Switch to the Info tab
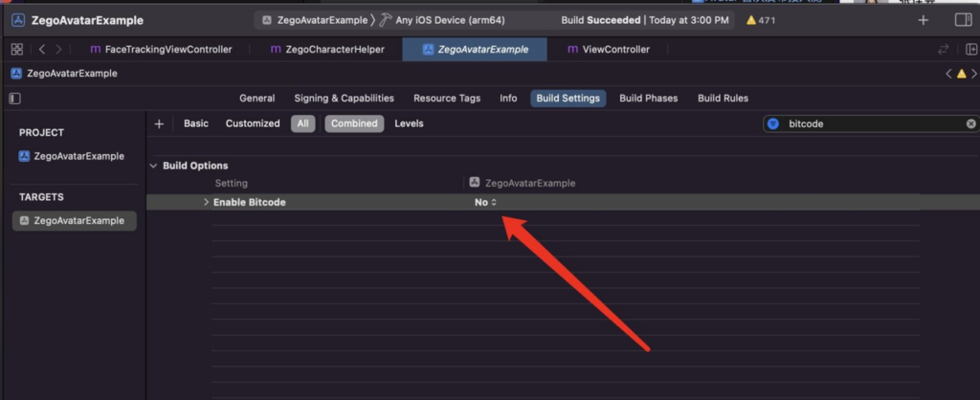This screenshot has height=400, width=980. (x=508, y=99)
